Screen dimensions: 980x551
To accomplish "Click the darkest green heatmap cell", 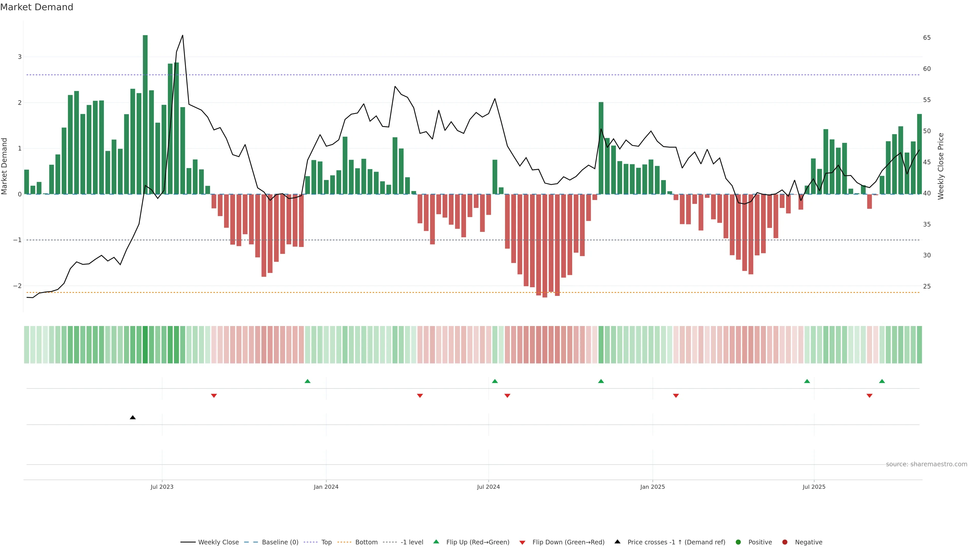I will point(145,345).
